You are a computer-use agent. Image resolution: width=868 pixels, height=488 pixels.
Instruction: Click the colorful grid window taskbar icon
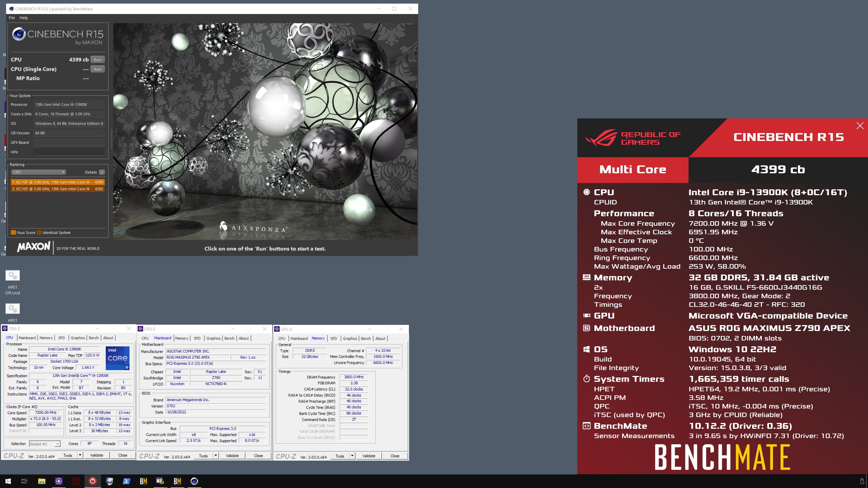[160, 481]
